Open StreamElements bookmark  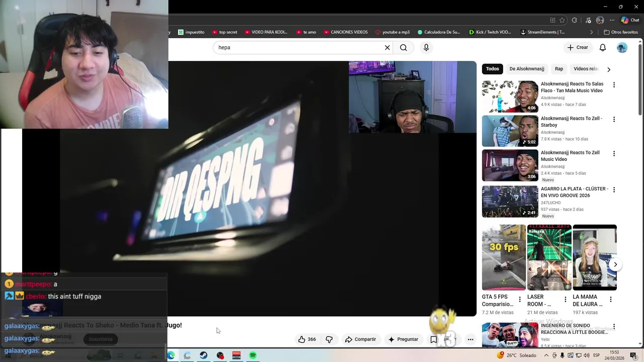542,32
